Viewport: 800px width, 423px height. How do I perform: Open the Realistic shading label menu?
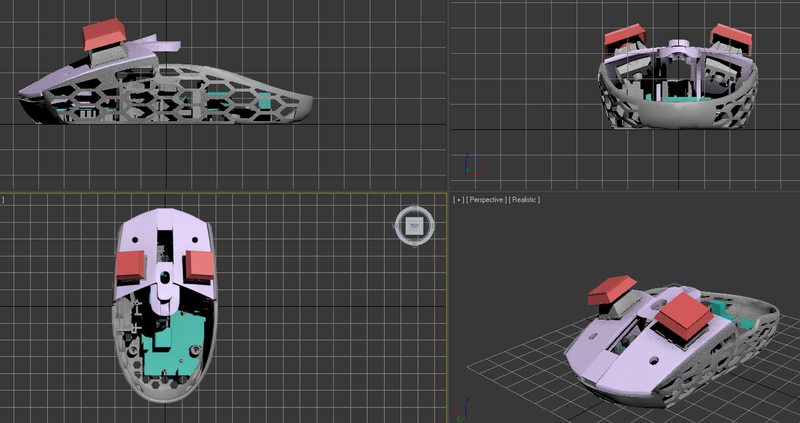coord(524,200)
